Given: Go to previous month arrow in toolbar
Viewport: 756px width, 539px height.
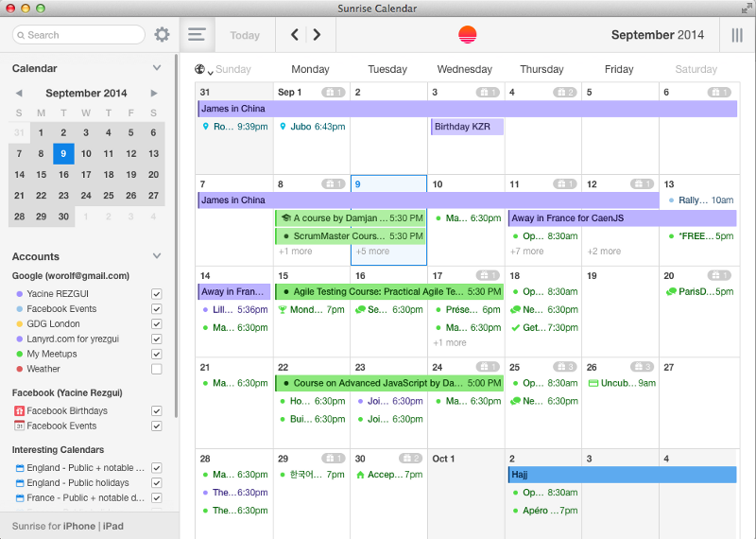Looking at the screenshot, I should [295, 35].
